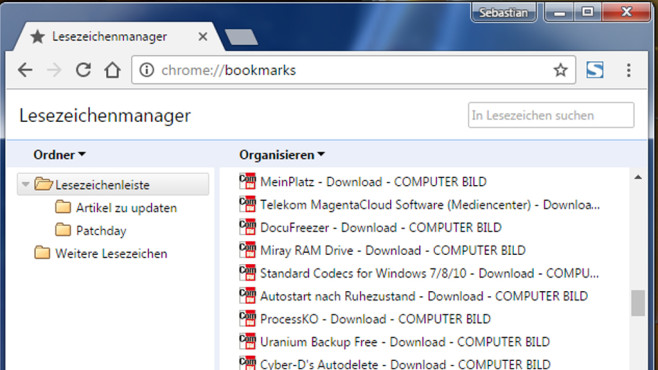The image size is (658, 370).
Task: Open the 'Autostart nach Ruhezustand' bookmark
Action: pos(424,296)
